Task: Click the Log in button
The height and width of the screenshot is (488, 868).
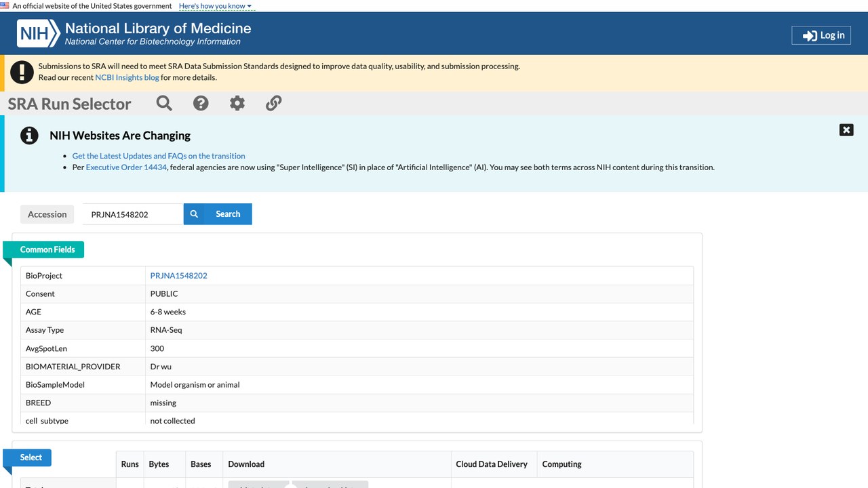Action: pyautogui.click(x=821, y=35)
